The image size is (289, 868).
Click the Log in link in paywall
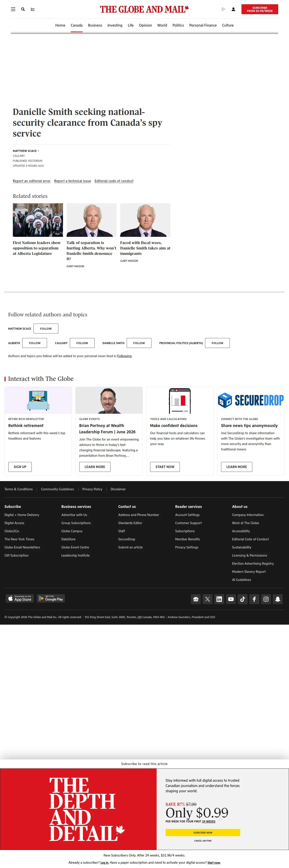coord(105,863)
